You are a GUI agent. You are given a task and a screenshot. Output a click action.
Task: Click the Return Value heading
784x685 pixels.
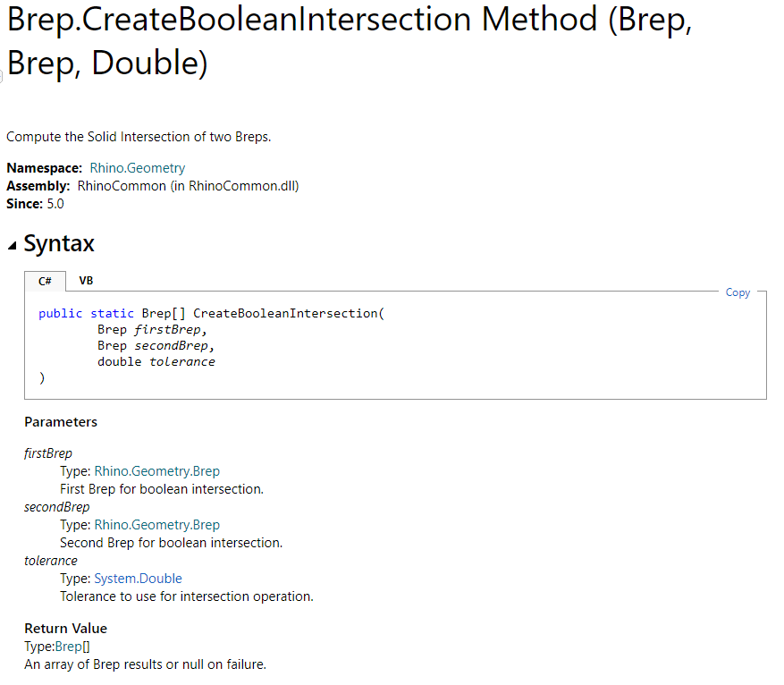coord(65,629)
